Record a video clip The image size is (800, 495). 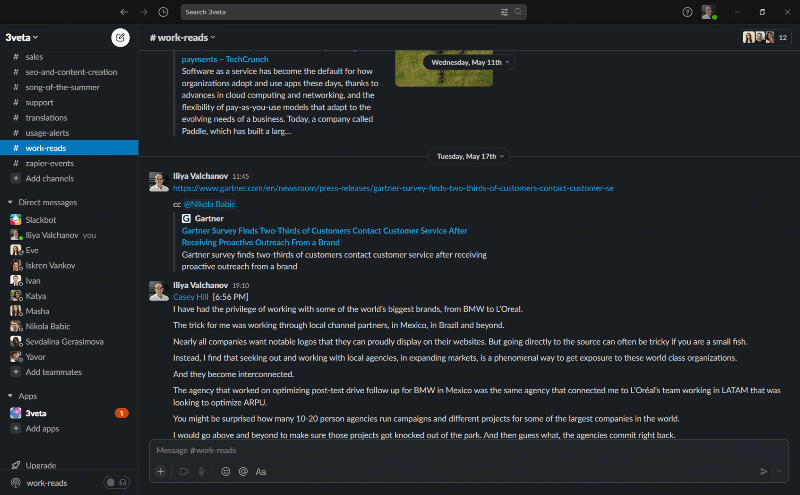click(x=184, y=472)
